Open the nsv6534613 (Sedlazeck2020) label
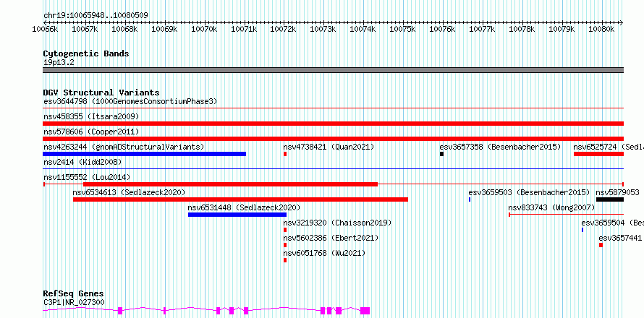The image size is (644, 318). click(129, 192)
